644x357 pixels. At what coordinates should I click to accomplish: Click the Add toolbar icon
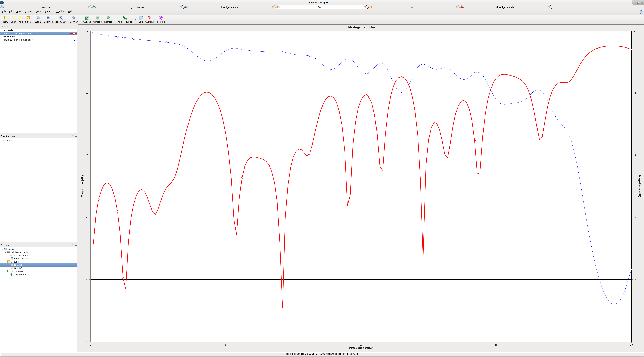tap(21, 18)
